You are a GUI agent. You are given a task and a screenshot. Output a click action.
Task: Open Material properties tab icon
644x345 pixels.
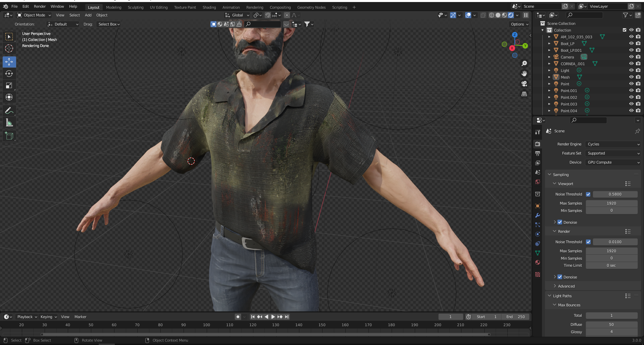click(x=538, y=262)
